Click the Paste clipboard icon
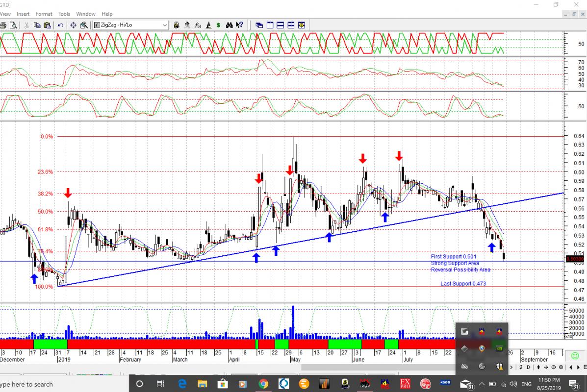The image size is (587, 392). (x=47, y=25)
